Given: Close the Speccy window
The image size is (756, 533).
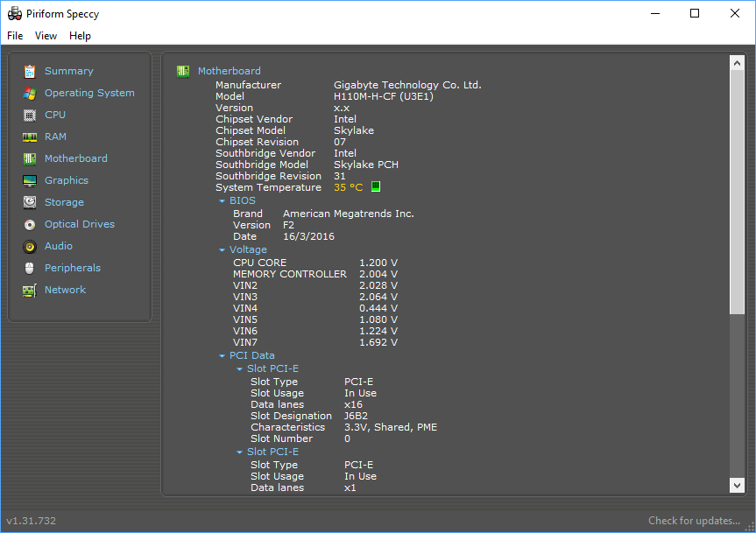Looking at the screenshot, I should [734, 13].
